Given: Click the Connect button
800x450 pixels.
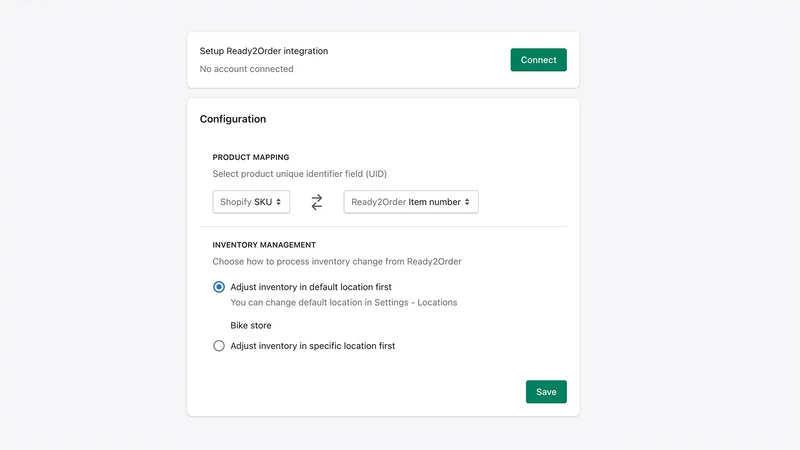Looking at the screenshot, I should [538, 60].
